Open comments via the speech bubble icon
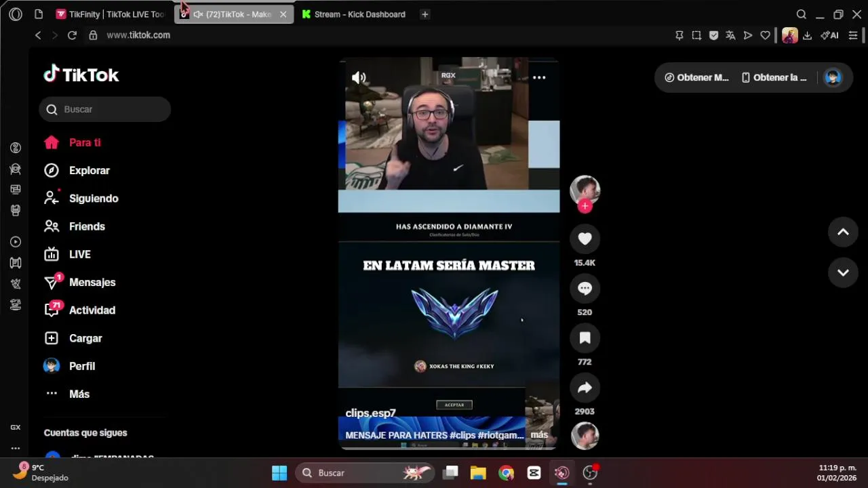This screenshot has width=868, height=488. point(585,288)
